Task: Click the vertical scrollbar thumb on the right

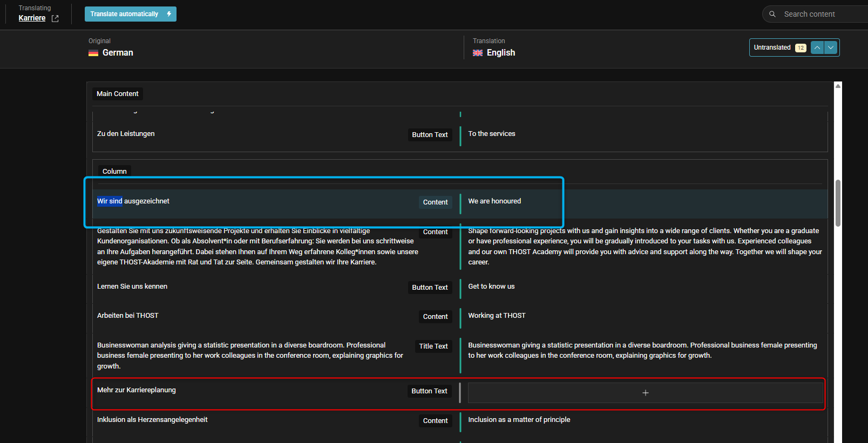Action: (x=838, y=203)
